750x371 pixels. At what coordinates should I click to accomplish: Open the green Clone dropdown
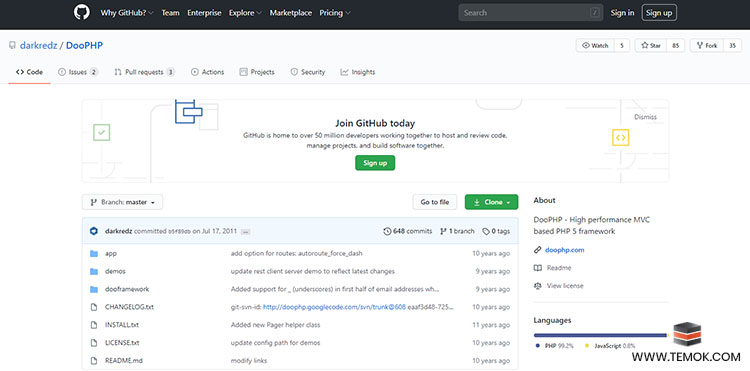click(x=491, y=202)
